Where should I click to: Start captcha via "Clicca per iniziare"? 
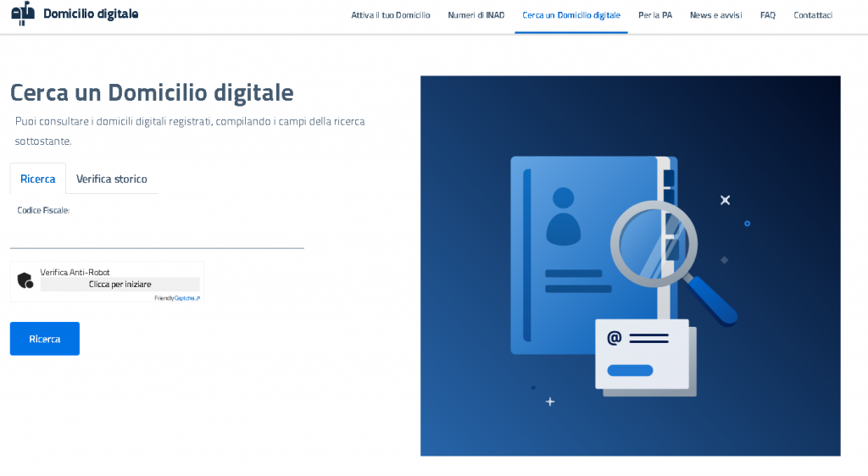(x=120, y=285)
